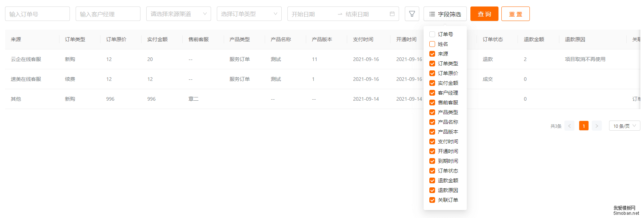Uncheck the 退款原因 field checkbox
The height and width of the screenshot is (218, 644).
pos(432,190)
